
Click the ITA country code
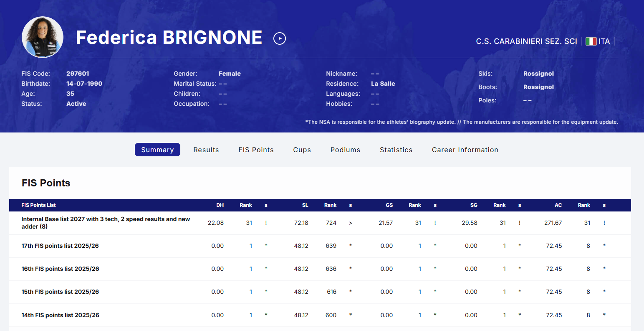point(604,41)
